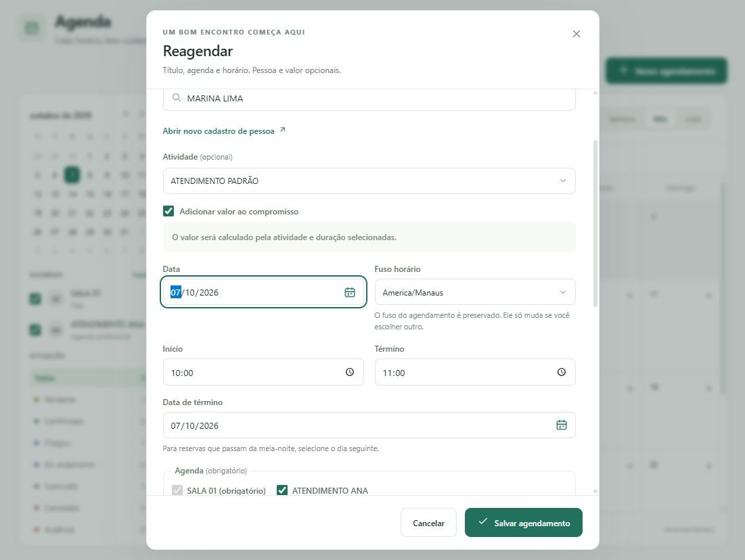The image size is (745, 560).
Task: Open the clock picker icon in the Início field
Action: coord(349,372)
